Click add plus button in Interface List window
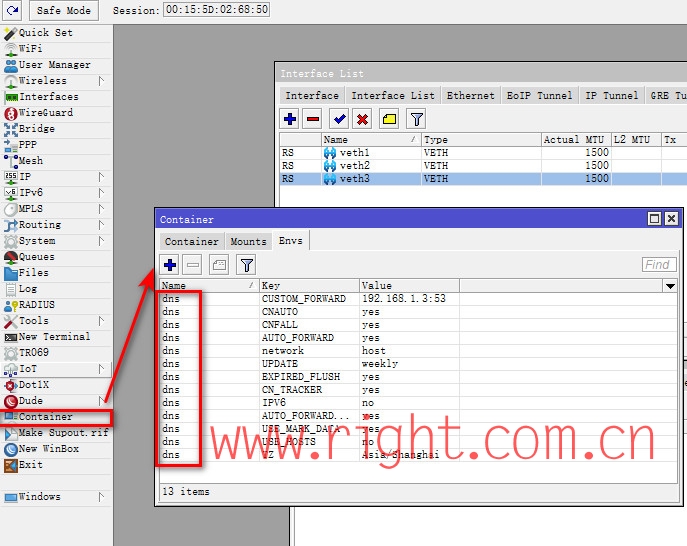Image resolution: width=687 pixels, height=546 pixels. (290, 119)
